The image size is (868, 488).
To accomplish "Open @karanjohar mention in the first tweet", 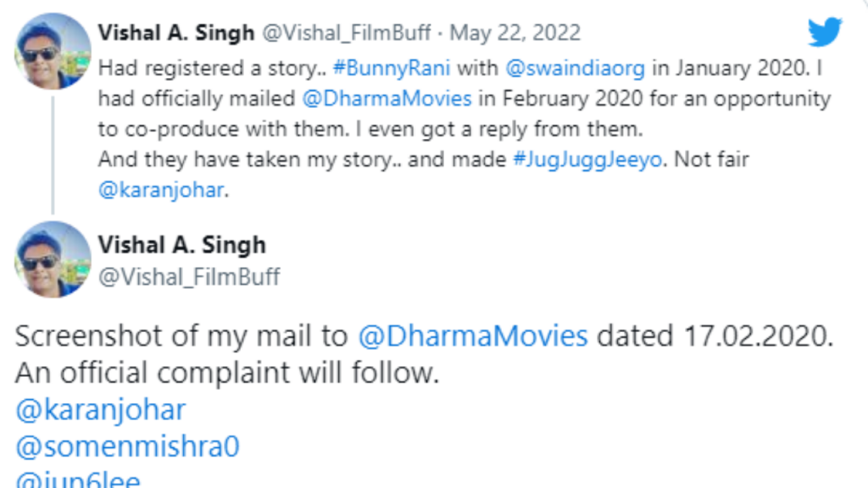I will click(x=161, y=190).
